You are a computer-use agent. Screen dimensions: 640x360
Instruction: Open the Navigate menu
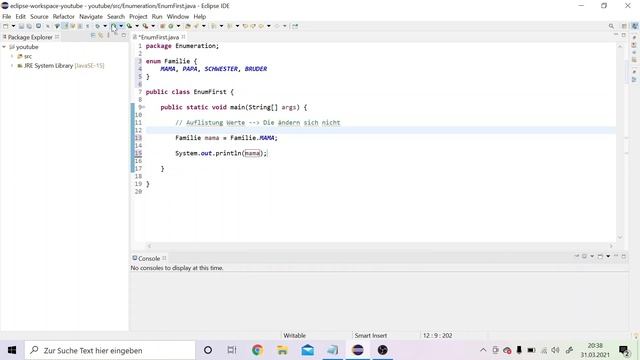click(x=91, y=17)
